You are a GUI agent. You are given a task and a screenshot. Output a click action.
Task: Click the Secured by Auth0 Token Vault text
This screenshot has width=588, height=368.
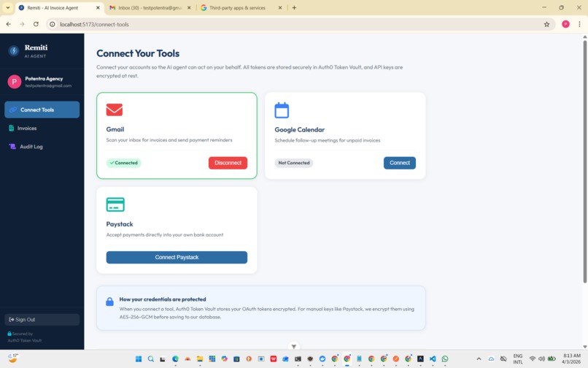24,337
